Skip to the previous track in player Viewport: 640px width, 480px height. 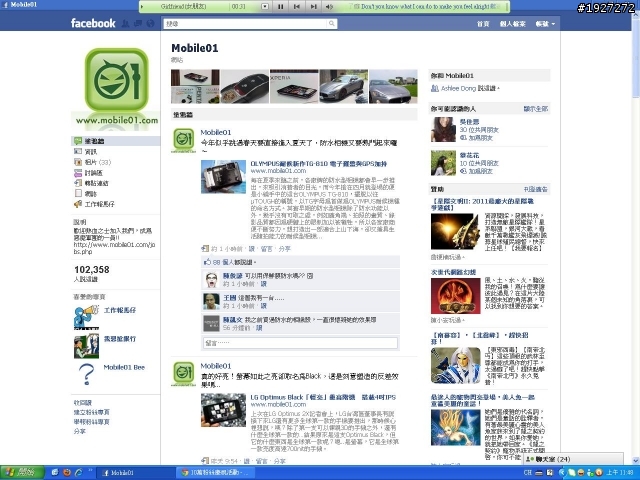click(297, 7)
